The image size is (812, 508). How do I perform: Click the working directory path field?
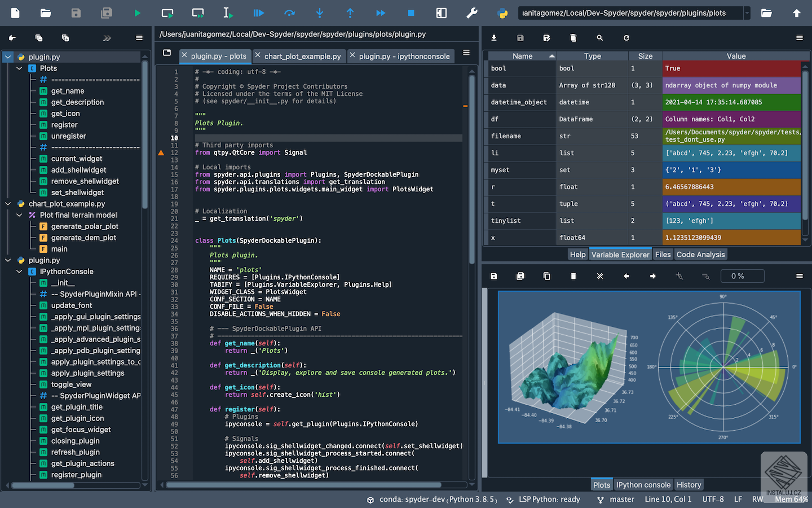point(630,13)
